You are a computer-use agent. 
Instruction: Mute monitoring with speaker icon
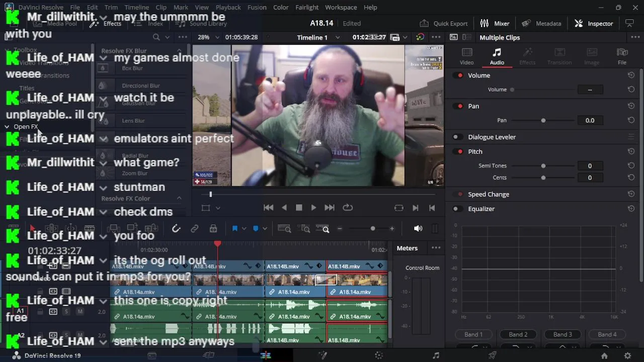[x=418, y=229]
